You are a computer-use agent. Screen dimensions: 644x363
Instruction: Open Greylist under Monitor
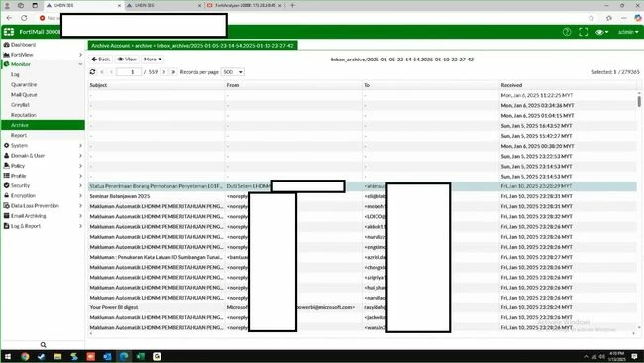point(20,105)
